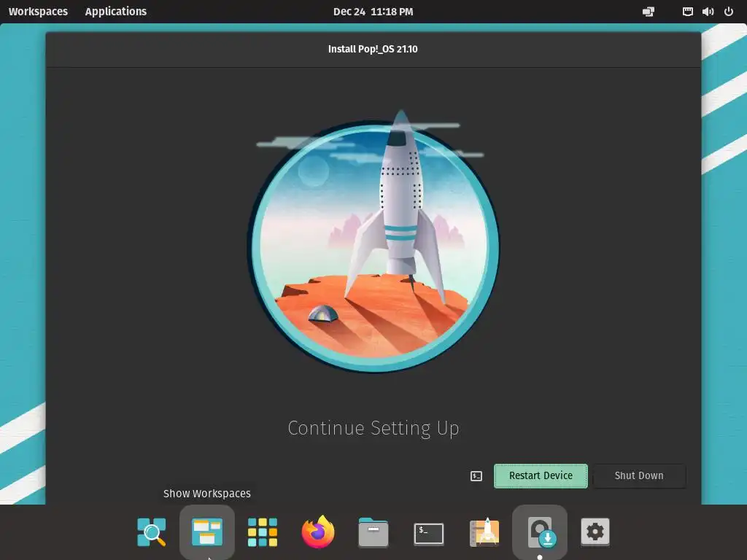Click the wired network tray icon

click(687, 12)
